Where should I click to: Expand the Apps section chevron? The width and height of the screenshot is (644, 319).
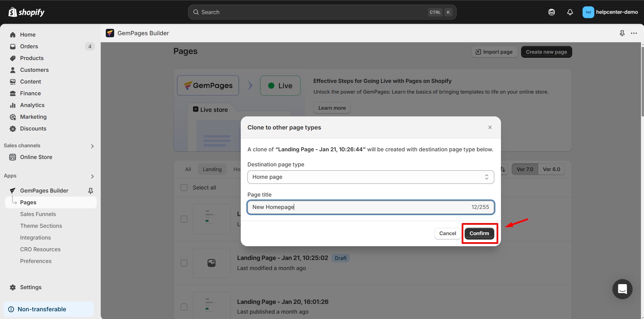92,176
